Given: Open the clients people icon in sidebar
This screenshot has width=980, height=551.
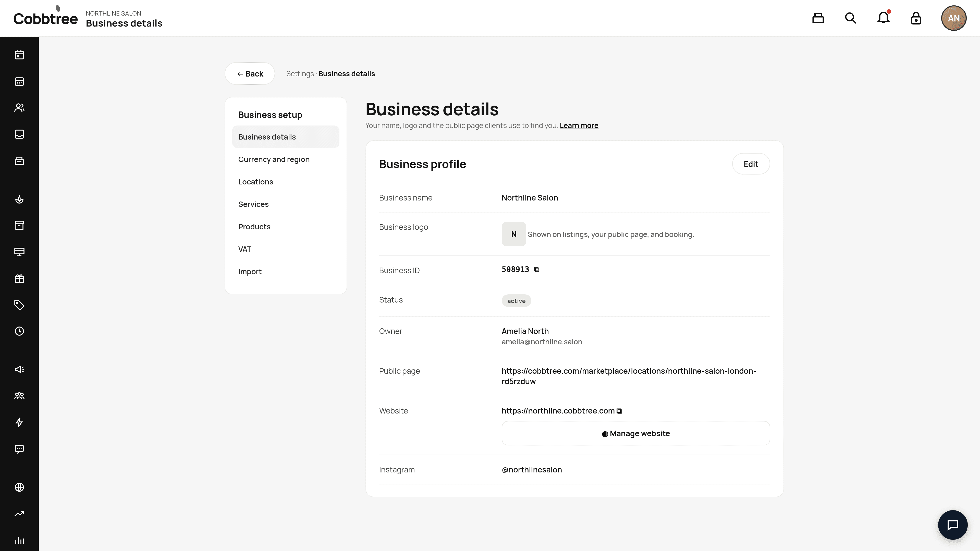Looking at the screenshot, I should pos(19,108).
